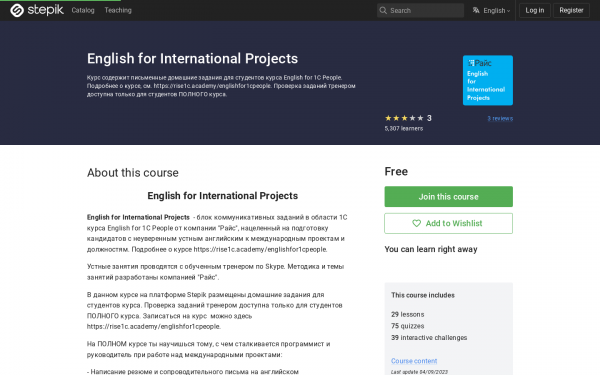This screenshot has height=375, width=600.
Task: Click the Register button
Action: 571,10
